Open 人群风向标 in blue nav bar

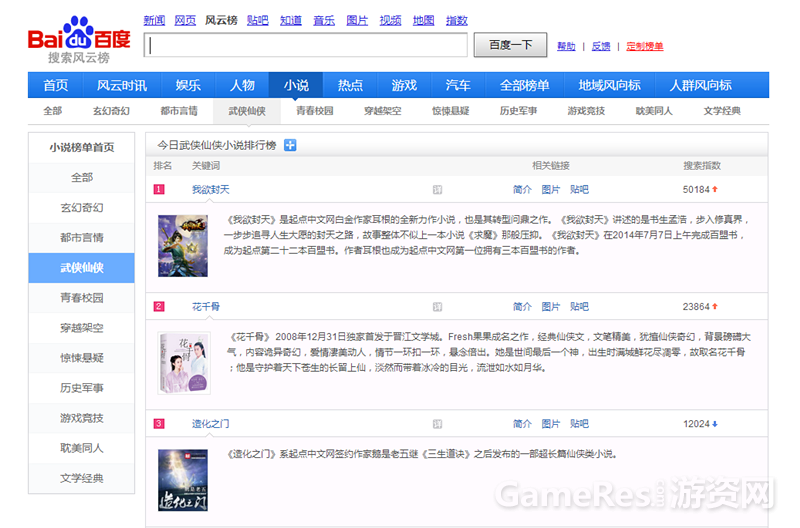click(701, 85)
